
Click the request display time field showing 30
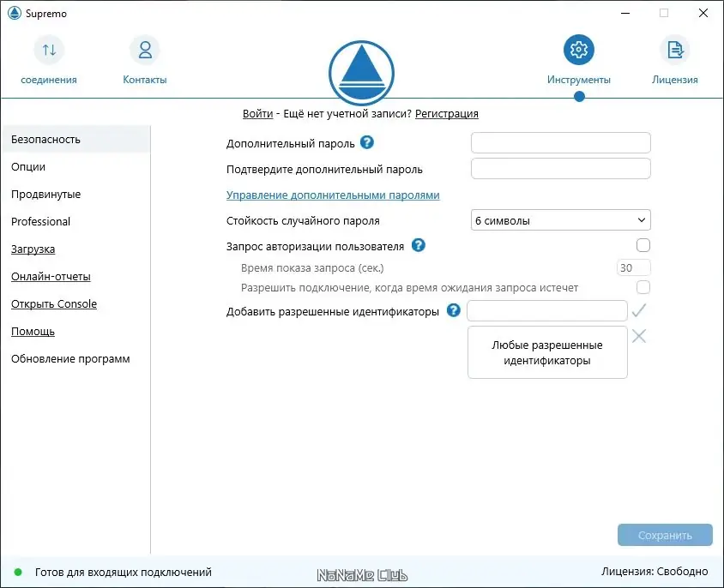[633, 267]
